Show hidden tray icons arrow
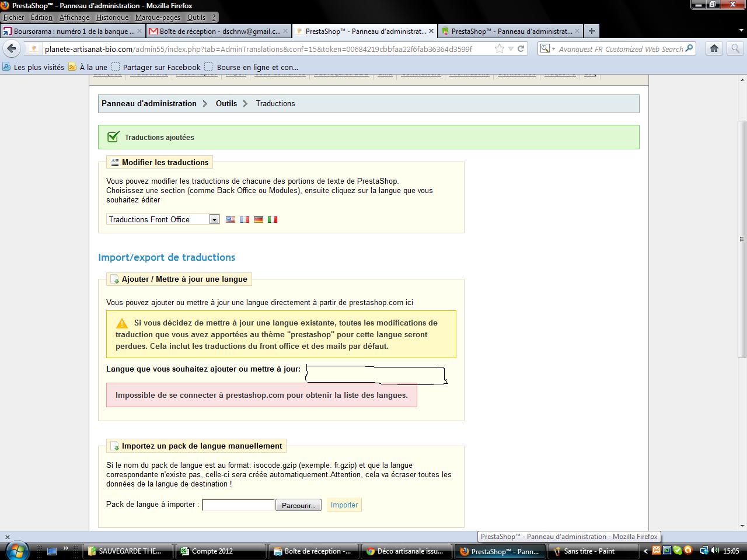Viewport: 747px width, 560px height. [645, 551]
